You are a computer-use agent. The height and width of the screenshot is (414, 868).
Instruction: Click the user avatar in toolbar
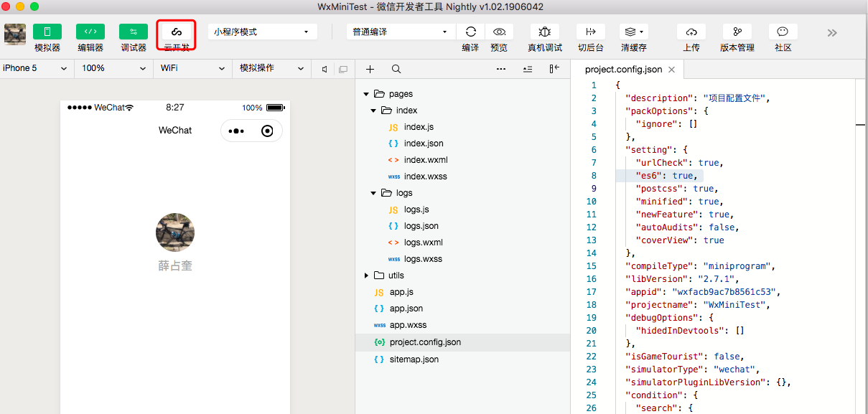click(15, 34)
